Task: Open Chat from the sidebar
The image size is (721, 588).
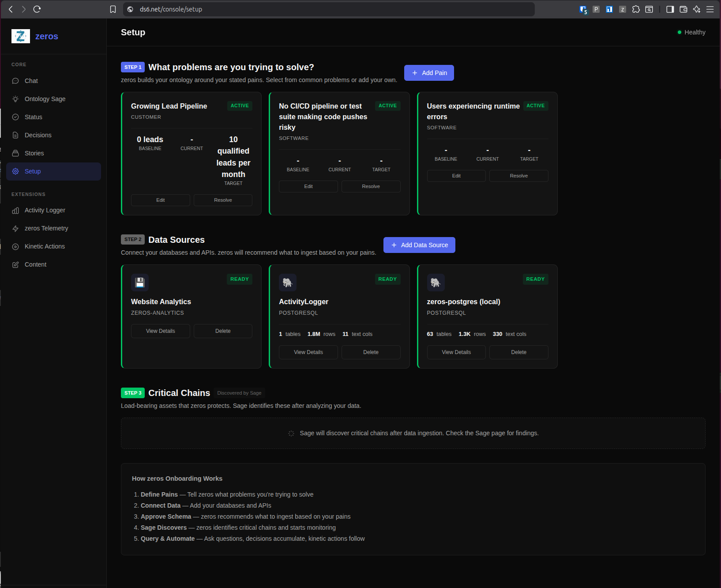Action: (x=31, y=81)
